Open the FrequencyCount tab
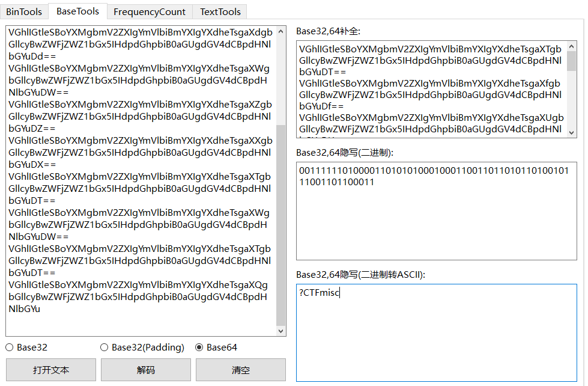 (150, 11)
